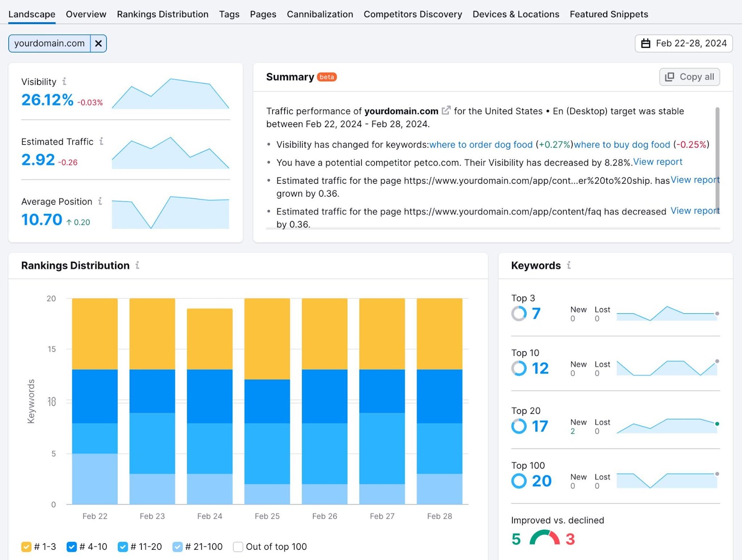Select the yourdomain.com filter chip
The height and width of the screenshot is (560, 742).
[49, 43]
